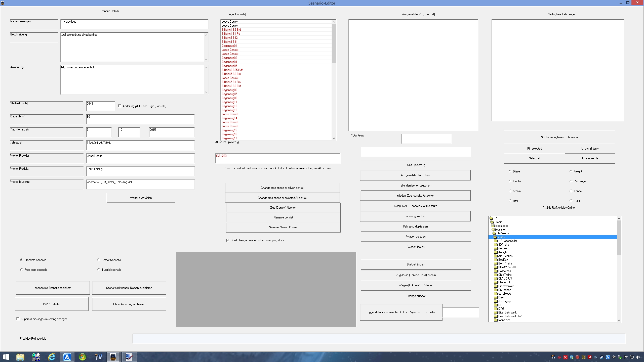The image size is (644, 362).
Task: Select Gegenzug05 in consists list
Action: 229,66
